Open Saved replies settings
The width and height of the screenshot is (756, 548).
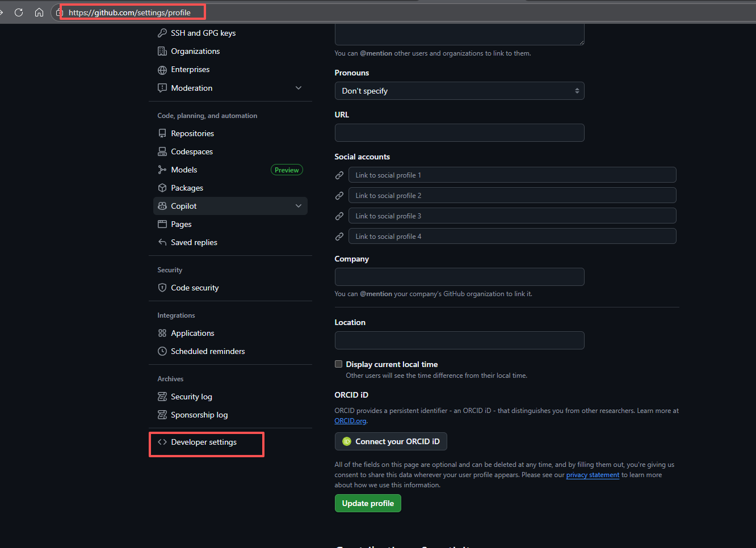(194, 242)
